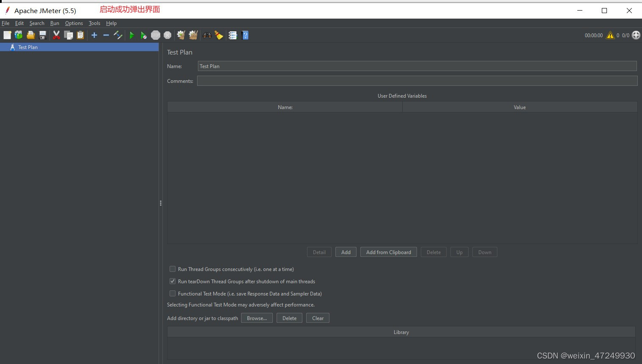The height and width of the screenshot is (364, 642).
Task: Click the Name input field
Action: pyautogui.click(x=417, y=66)
